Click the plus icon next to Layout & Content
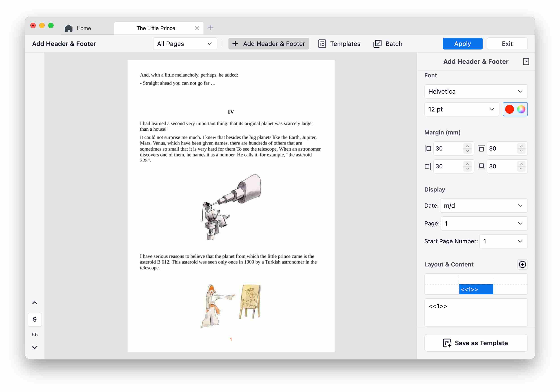 [x=523, y=264]
